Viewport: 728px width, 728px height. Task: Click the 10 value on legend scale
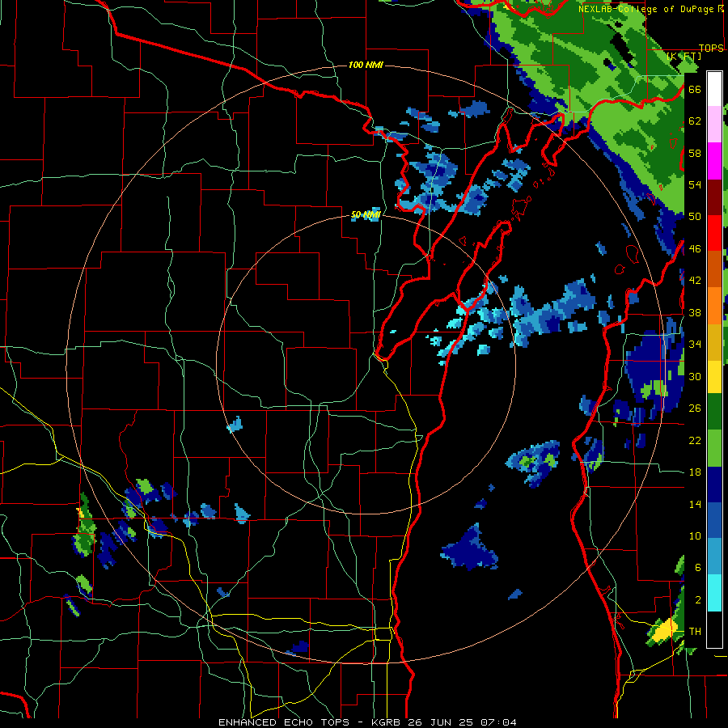point(695,535)
